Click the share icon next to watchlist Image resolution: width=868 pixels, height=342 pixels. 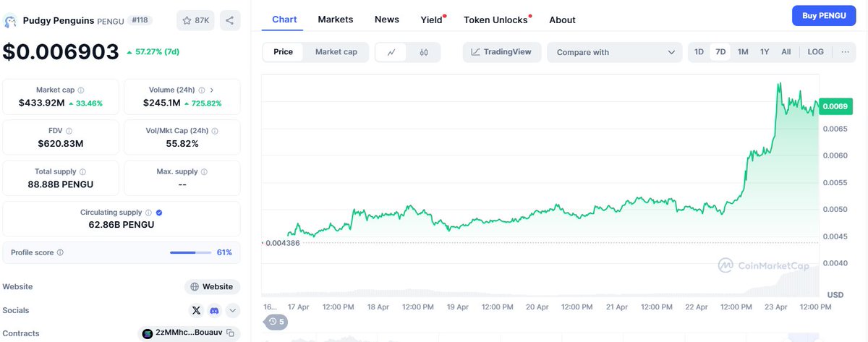point(229,20)
